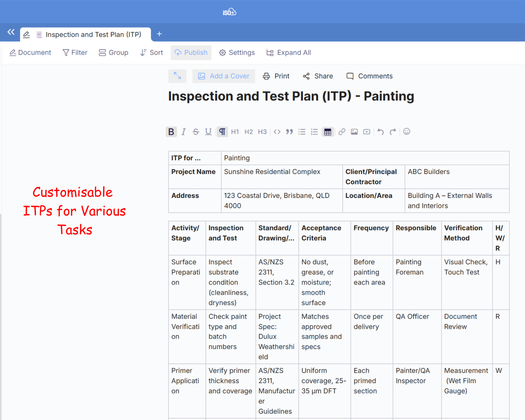Viewport: 525px width, 420px height.
Task: Click the undo arrow icon
Action: (x=380, y=132)
